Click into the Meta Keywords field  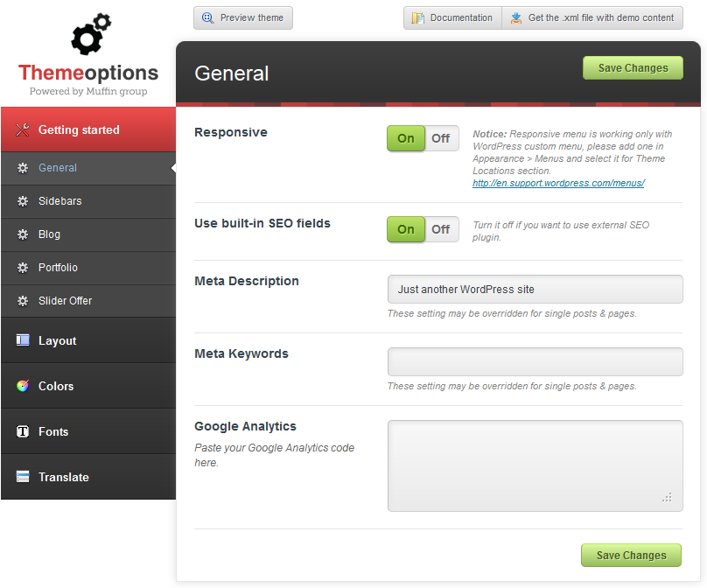[535, 361]
